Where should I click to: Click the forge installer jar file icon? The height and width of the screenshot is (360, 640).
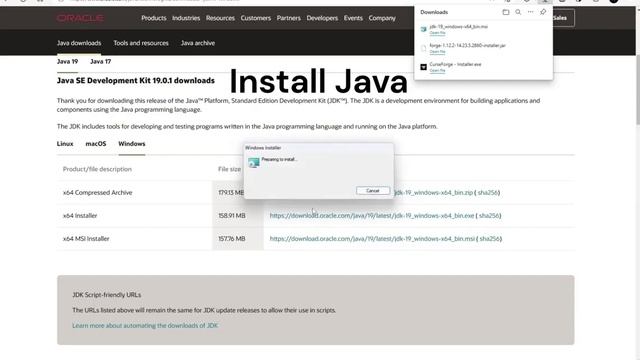(x=423, y=48)
